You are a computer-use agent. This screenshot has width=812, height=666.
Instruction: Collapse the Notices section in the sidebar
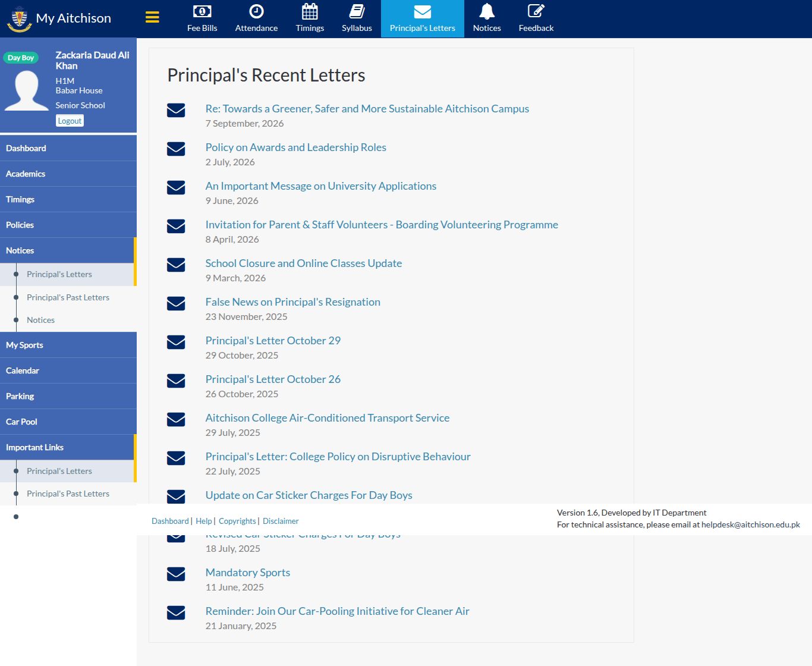point(68,250)
